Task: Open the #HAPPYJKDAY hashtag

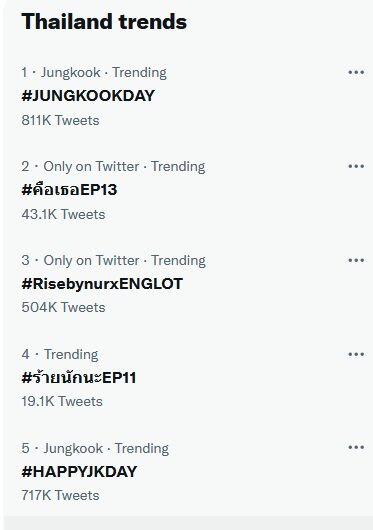Action: 79,472
